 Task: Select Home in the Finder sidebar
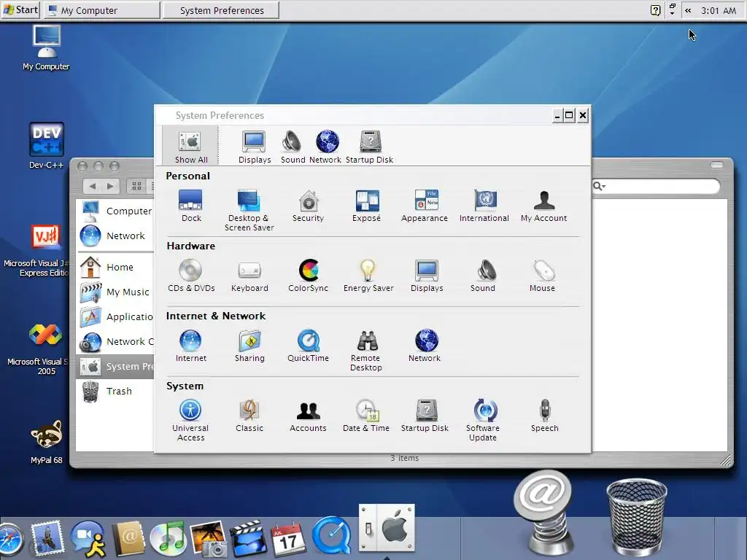[x=116, y=267]
